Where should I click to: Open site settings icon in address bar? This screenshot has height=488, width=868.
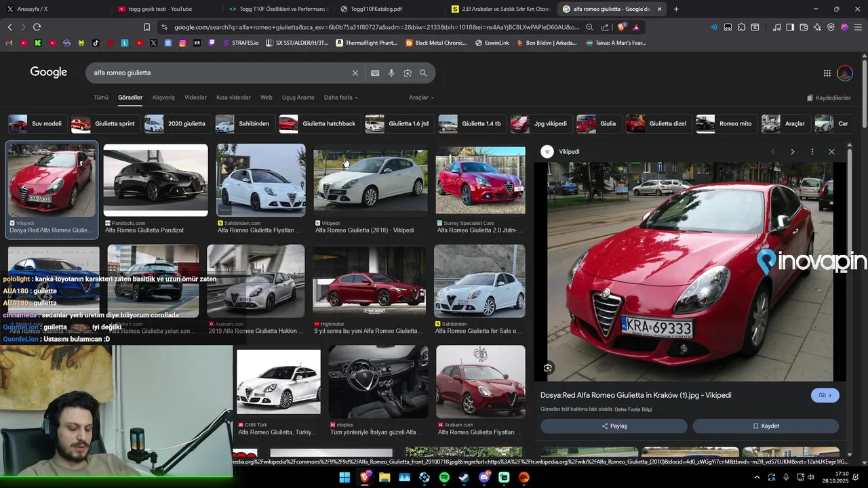tap(164, 27)
